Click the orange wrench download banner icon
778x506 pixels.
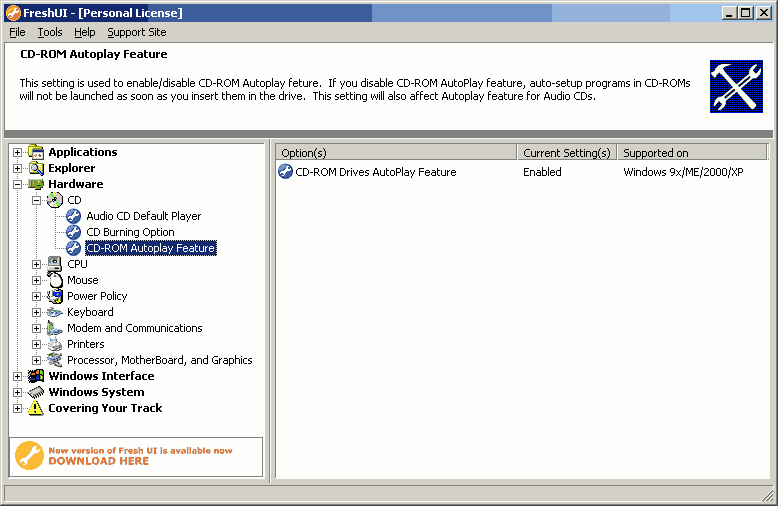(x=29, y=455)
